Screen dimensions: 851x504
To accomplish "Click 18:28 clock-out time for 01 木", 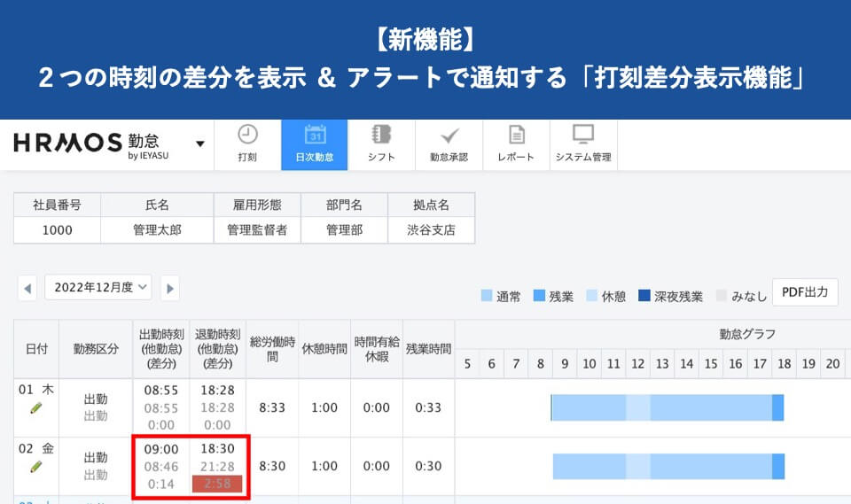I will [218, 390].
